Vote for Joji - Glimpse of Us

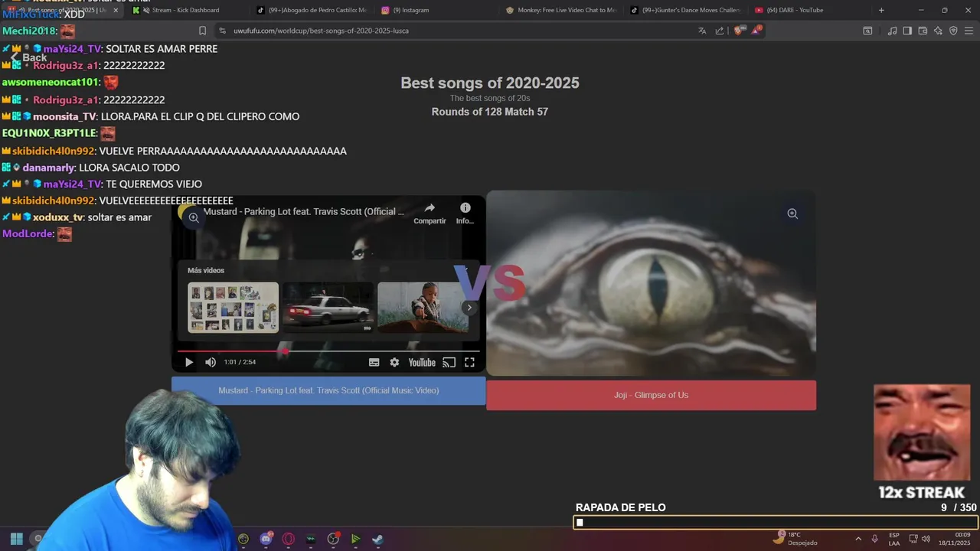(x=651, y=395)
